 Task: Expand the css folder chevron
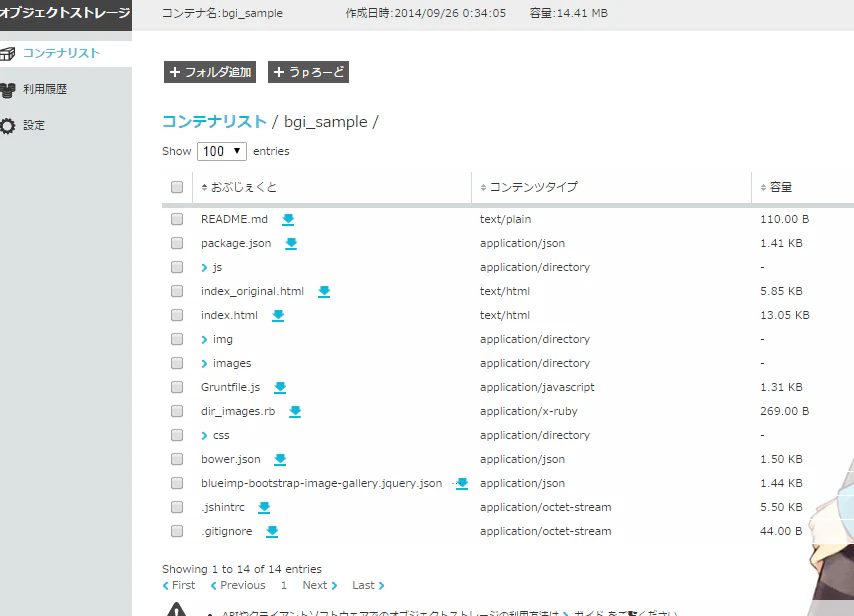pos(204,435)
